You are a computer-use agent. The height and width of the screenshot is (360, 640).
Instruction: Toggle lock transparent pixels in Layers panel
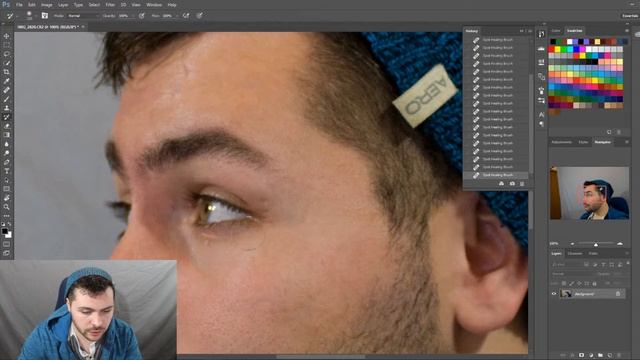tap(564, 283)
